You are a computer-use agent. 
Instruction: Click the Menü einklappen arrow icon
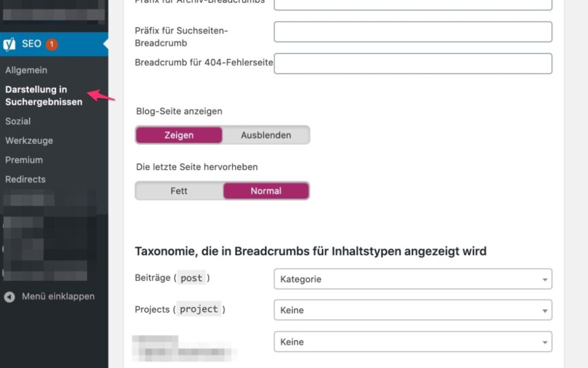click(x=9, y=297)
